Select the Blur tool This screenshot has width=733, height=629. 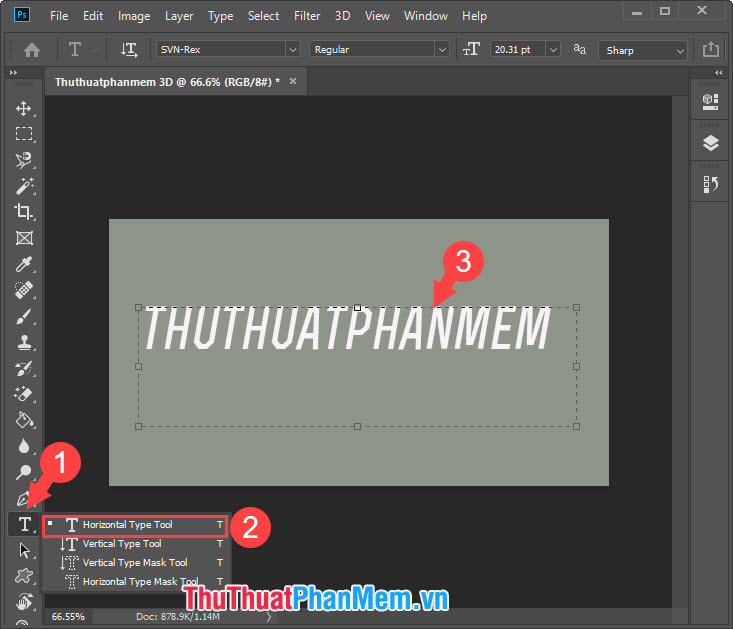coord(24,446)
